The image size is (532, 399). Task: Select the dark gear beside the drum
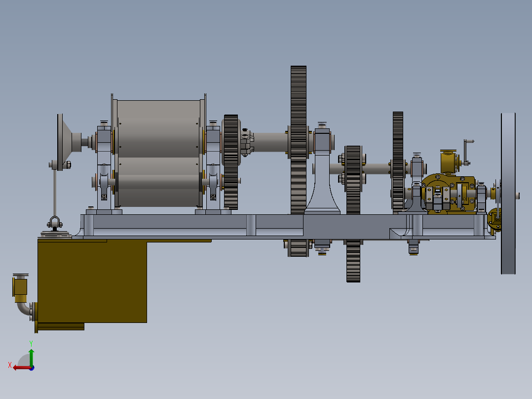[231, 162]
